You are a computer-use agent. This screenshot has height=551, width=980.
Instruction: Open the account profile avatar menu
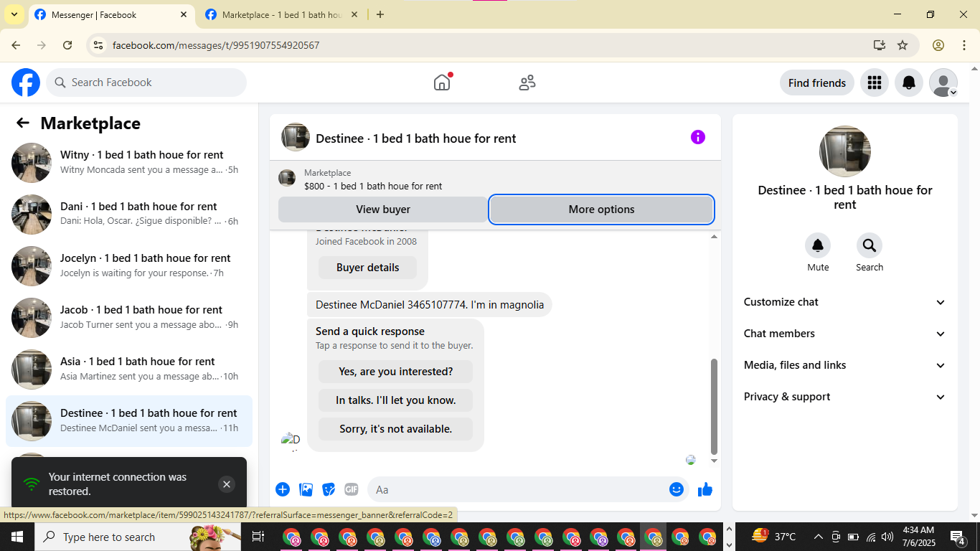point(943,83)
